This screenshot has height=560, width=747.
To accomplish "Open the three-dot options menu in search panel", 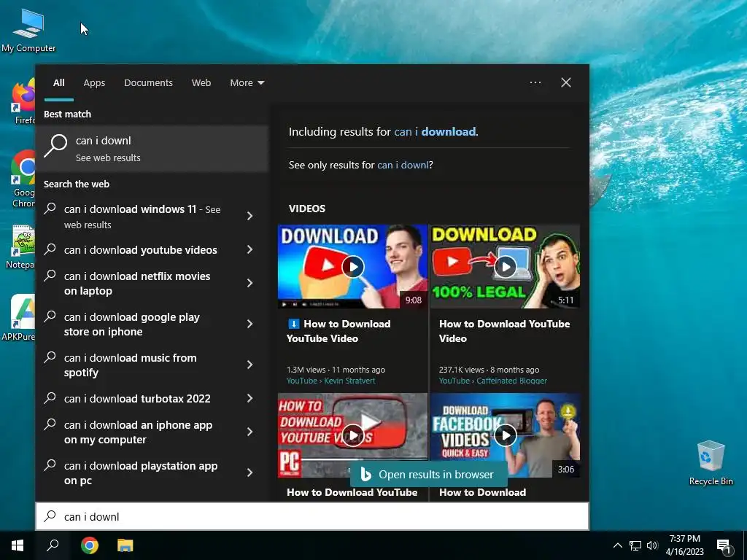I will click(x=535, y=82).
